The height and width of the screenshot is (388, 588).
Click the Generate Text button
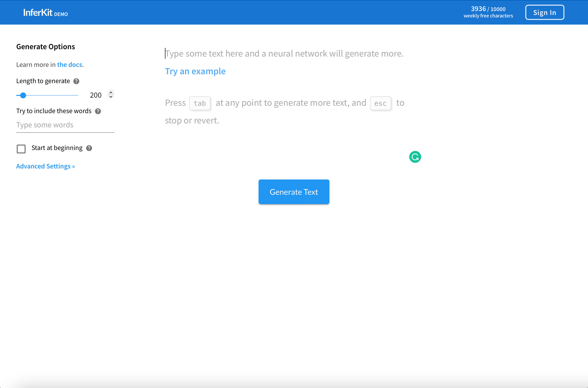point(294,192)
